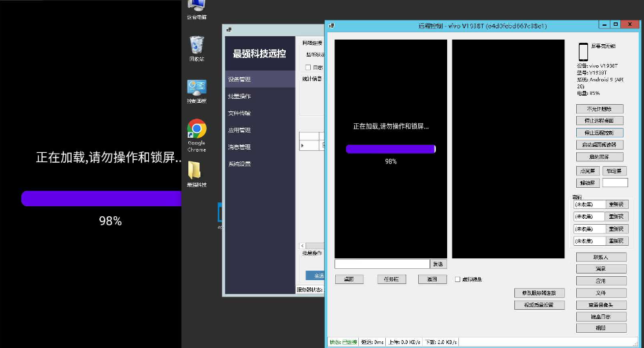Click the first (未收集) field
This screenshot has width=644, height=348.
tap(589, 204)
